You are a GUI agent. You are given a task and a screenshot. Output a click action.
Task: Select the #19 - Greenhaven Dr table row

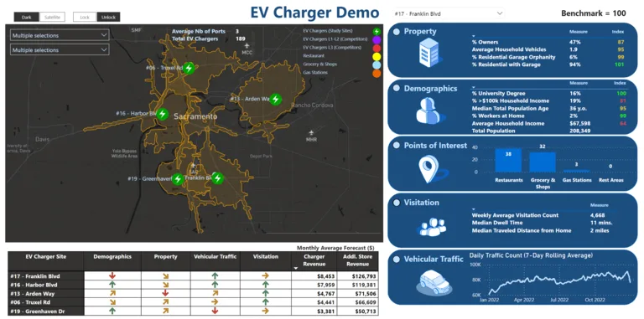point(193,311)
